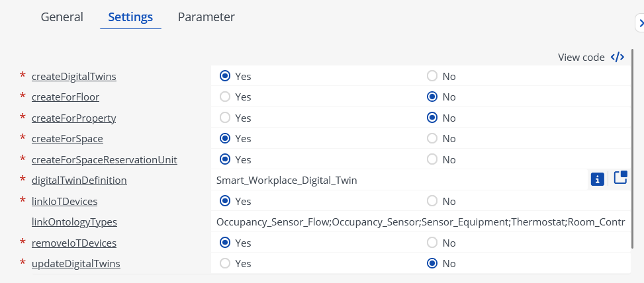Enable Yes for updateDigitalTwins

point(224,263)
